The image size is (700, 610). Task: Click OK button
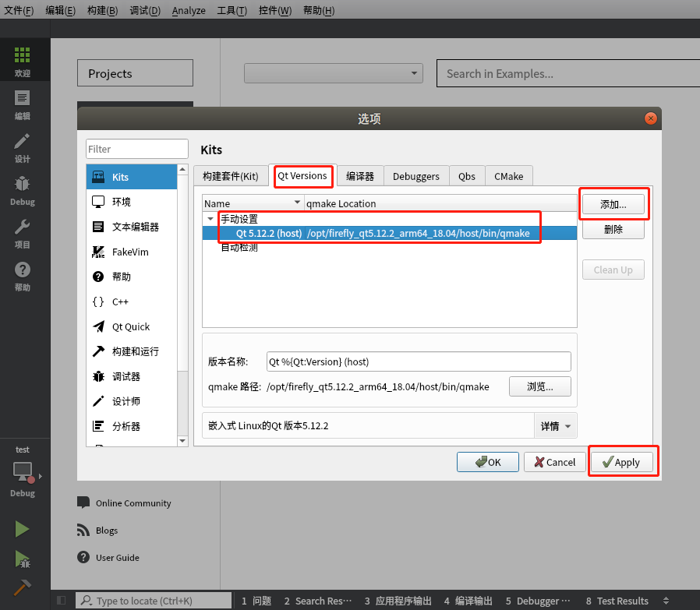[x=487, y=462]
